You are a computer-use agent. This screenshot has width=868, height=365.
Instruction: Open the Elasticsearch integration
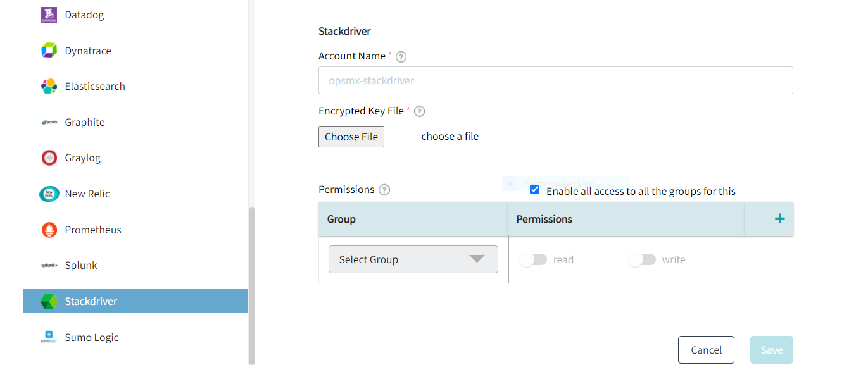[x=47, y=86]
